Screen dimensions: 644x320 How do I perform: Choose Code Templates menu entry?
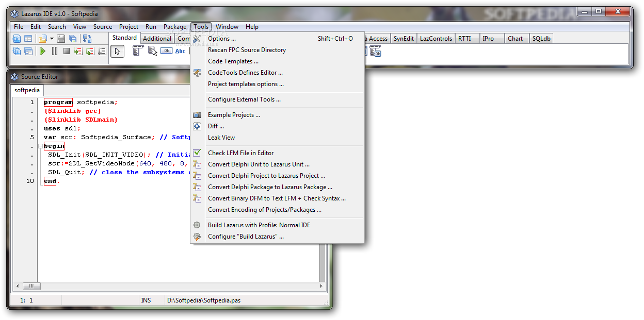278,61
